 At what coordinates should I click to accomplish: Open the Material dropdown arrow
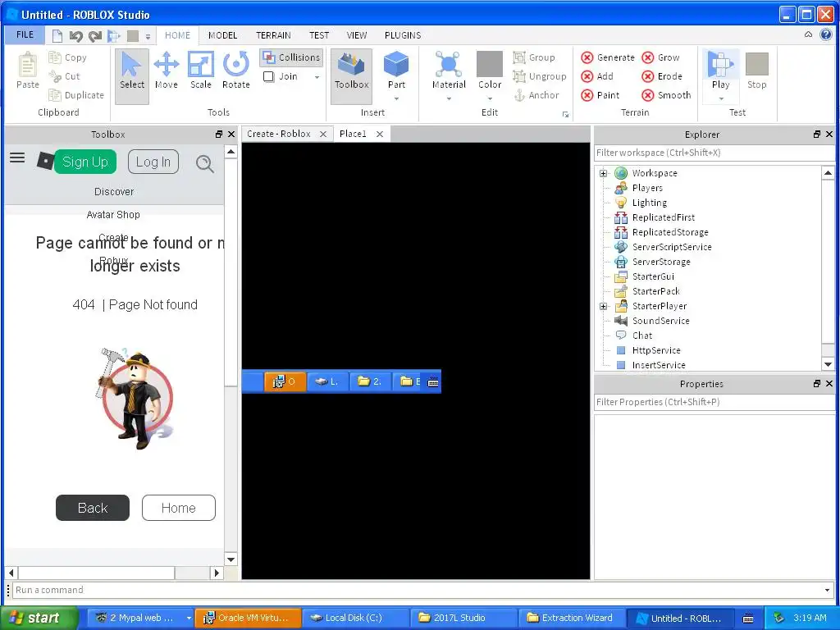click(x=449, y=98)
